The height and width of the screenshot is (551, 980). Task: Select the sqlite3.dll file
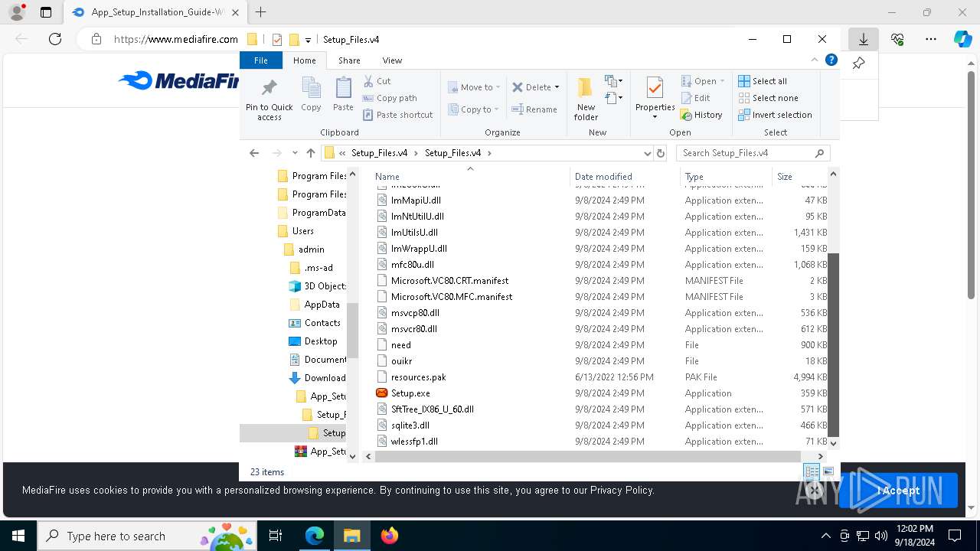(x=410, y=425)
